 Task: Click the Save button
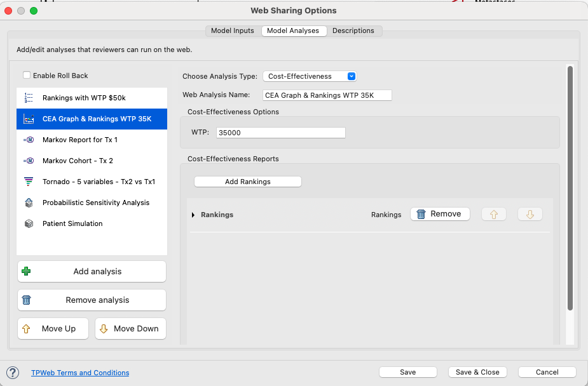[408, 372]
